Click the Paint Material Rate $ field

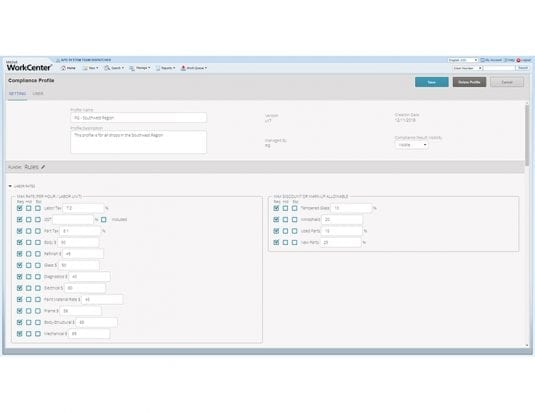(x=102, y=299)
